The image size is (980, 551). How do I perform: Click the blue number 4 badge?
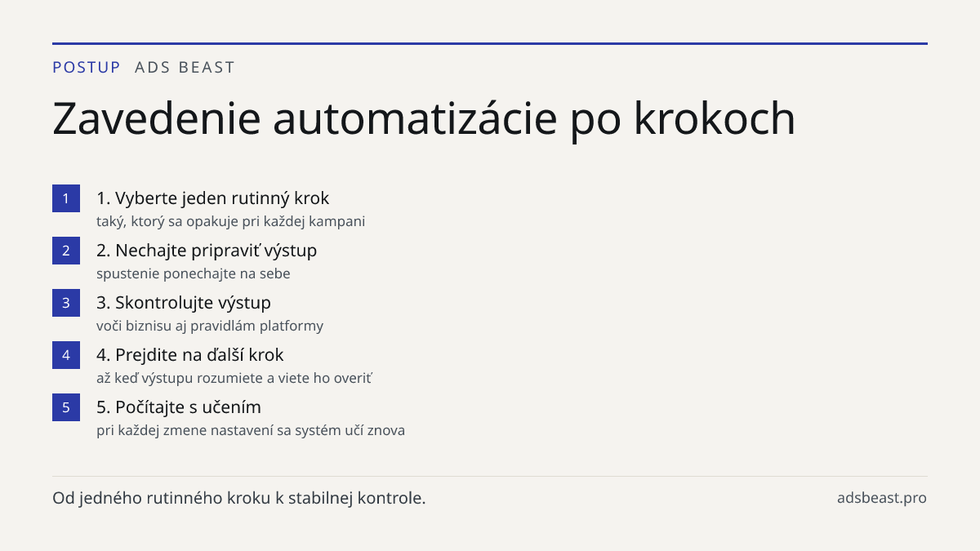(x=66, y=355)
